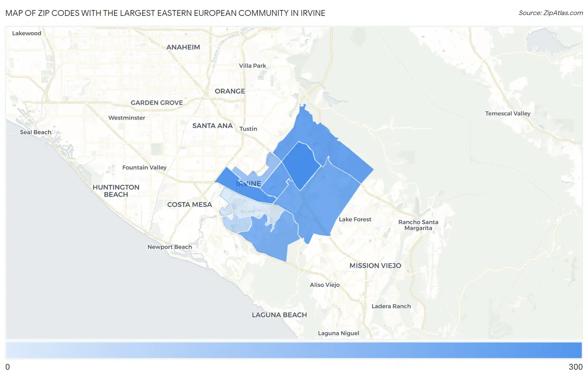Click the COSTA MESA label
Screen dimensions: 588x376
click(189, 205)
